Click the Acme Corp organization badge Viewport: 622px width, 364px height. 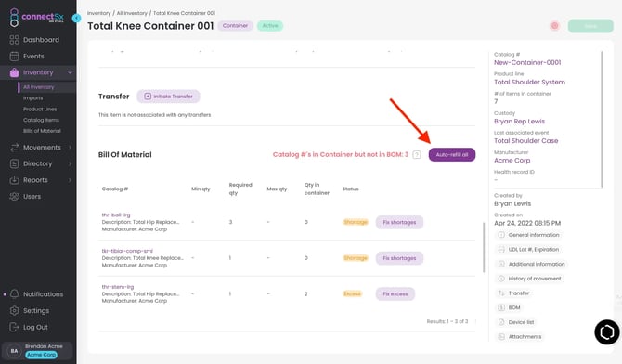[41, 355]
